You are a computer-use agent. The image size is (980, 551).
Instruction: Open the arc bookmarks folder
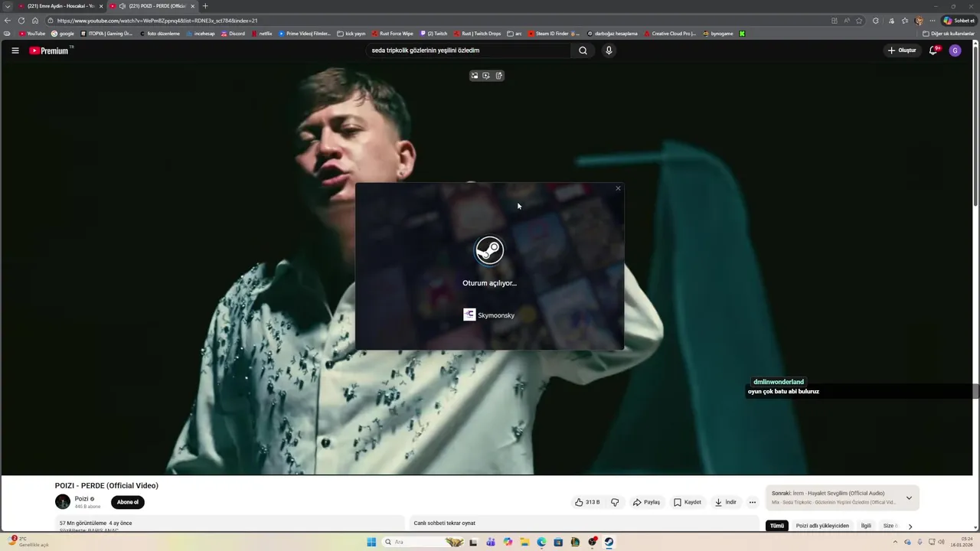[514, 34]
